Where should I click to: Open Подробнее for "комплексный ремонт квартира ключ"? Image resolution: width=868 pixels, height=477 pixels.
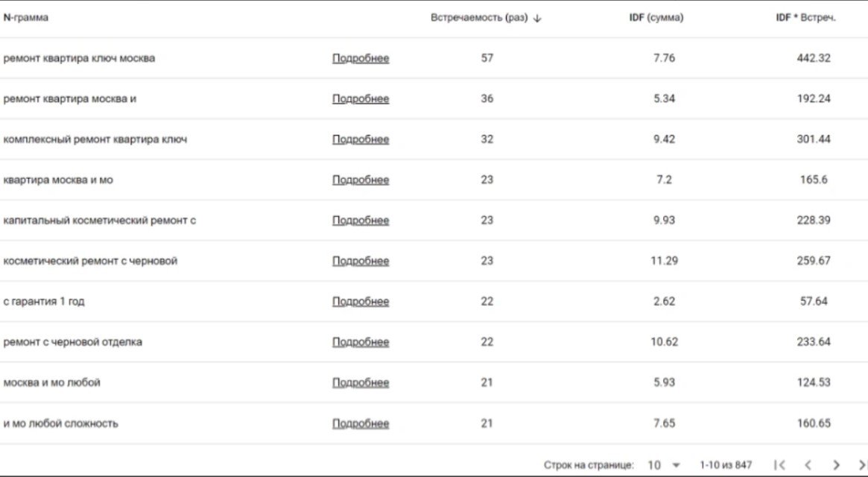[x=361, y=139]
